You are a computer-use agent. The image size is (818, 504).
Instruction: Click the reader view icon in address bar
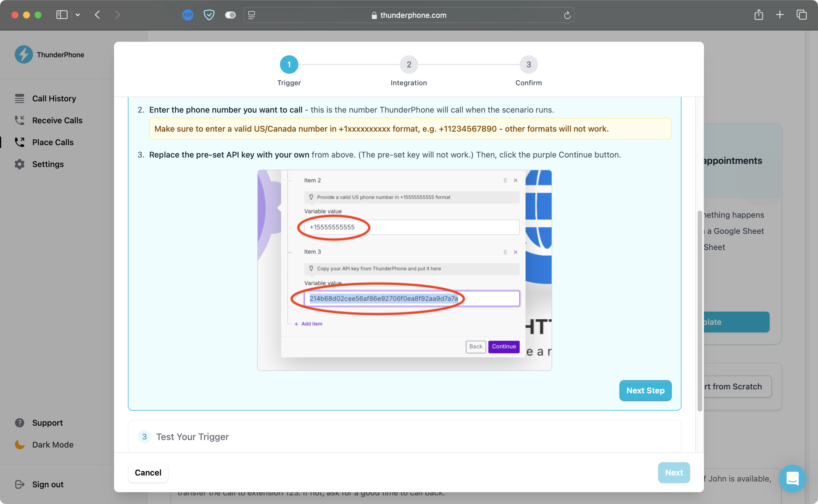(252, 15)
